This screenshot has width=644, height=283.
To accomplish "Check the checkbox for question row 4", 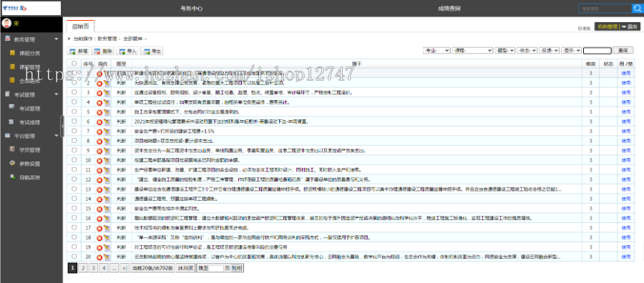I will tap(74, 102).
